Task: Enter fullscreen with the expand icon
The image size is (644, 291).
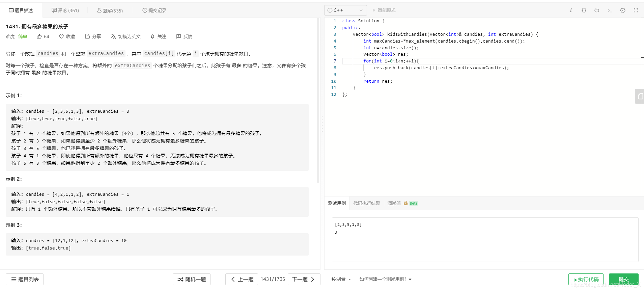Action: [636, 10]
